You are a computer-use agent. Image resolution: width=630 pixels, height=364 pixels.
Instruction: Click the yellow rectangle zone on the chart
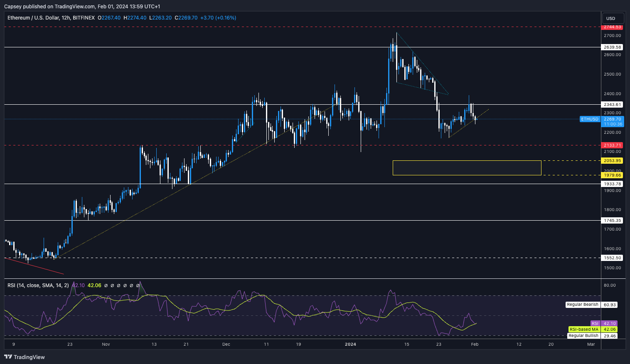click(467, 168)
